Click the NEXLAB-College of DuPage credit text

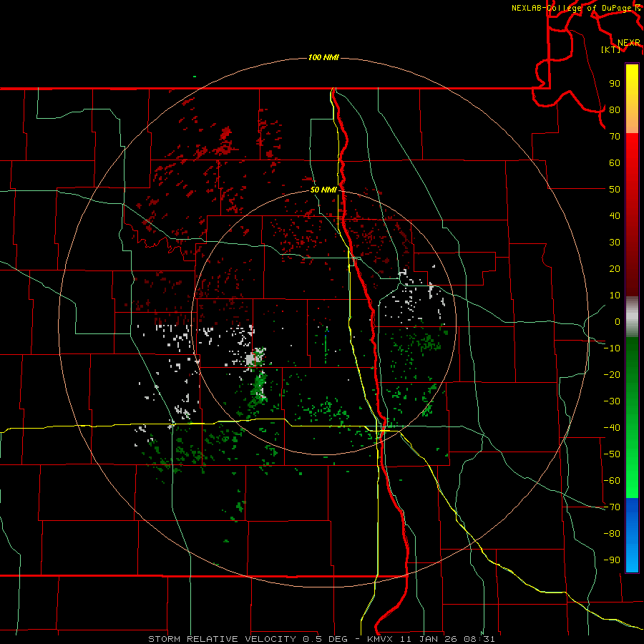point(576,8)
